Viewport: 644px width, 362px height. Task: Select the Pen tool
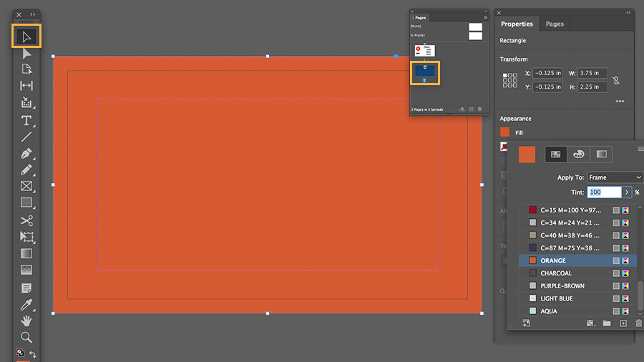[x=26, y=154]
